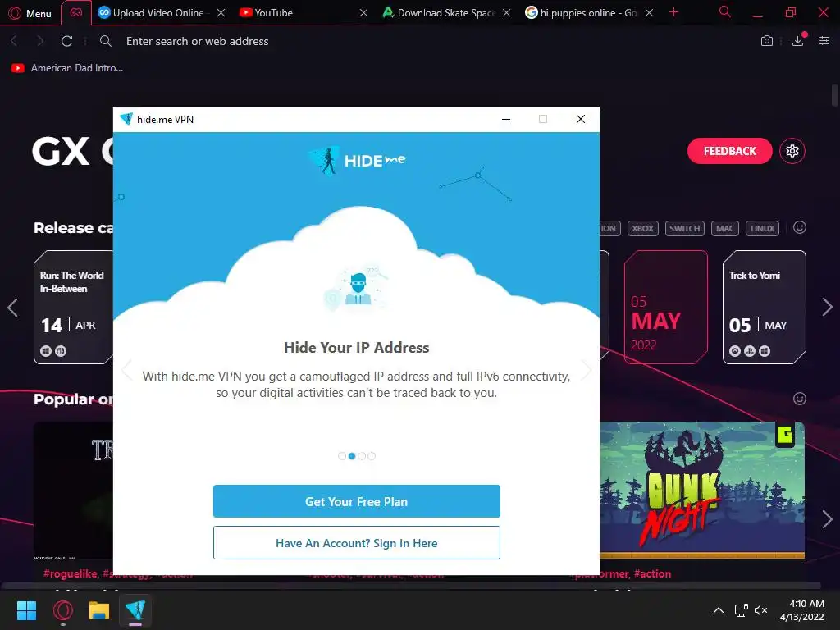The width and height of the screenshot is (840, 630).
Task: Click Popular section smiley feedback icon
Action: tap(799, 399)
